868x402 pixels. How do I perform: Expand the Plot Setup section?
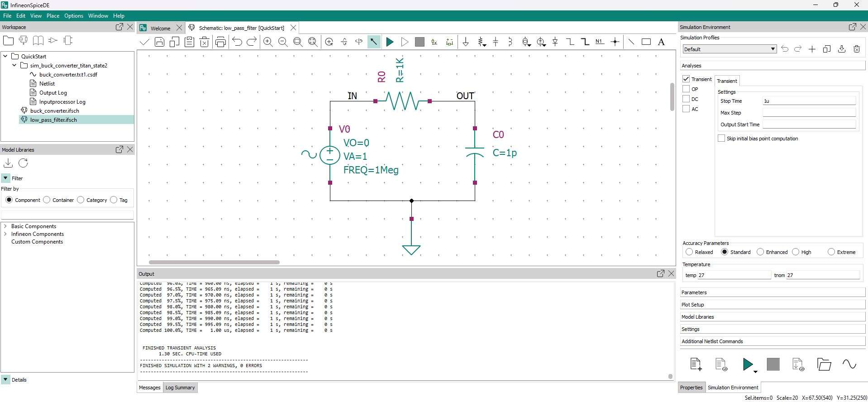(x=772, y=305)
